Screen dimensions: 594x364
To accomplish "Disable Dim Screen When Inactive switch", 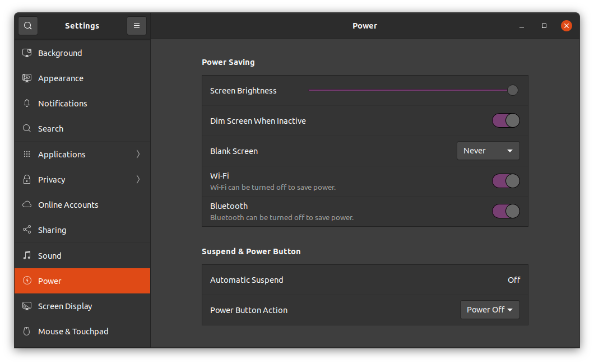I will [505, 121].
